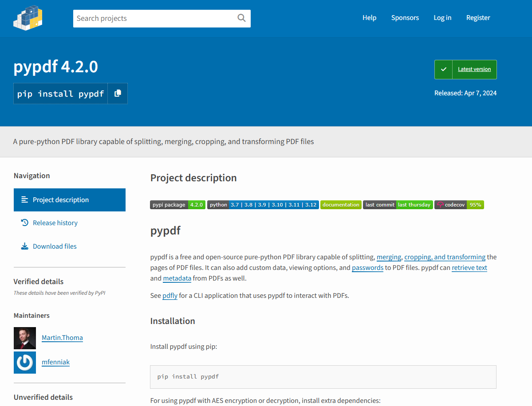532x406 pixels.
Task: Select Project description tab
Action: point(70,200)
